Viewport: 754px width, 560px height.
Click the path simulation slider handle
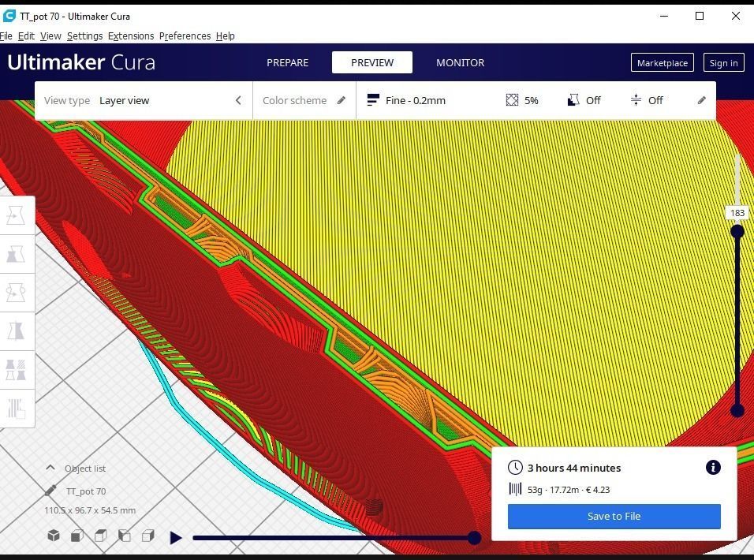tap(474, 538)
